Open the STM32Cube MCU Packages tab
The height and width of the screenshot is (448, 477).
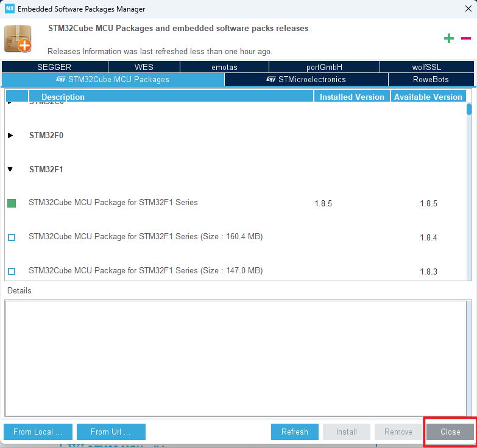click(113, 79)
